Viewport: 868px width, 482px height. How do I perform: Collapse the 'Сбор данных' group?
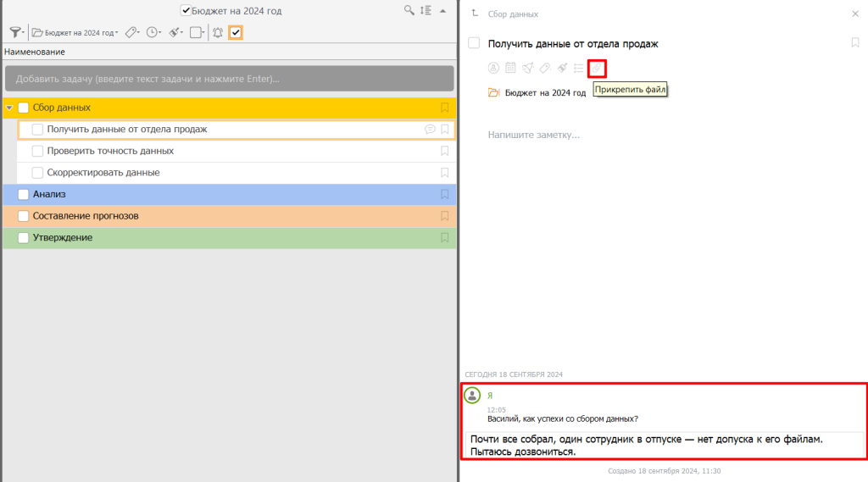[x=9, y=108]
